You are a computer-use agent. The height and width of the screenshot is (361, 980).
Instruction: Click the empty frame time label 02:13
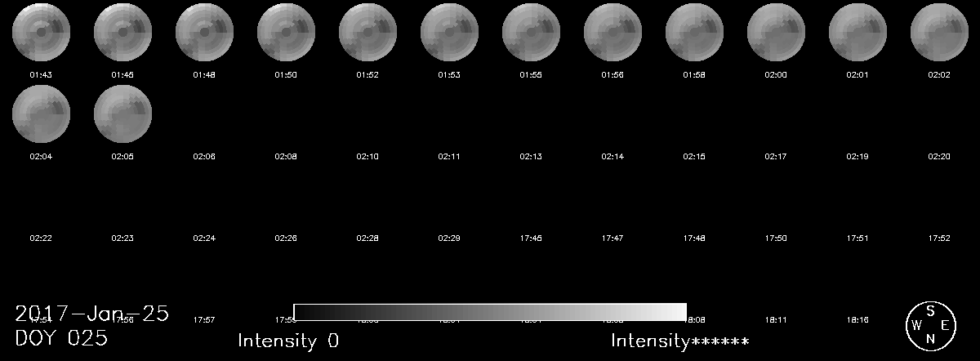click(531, 156)
